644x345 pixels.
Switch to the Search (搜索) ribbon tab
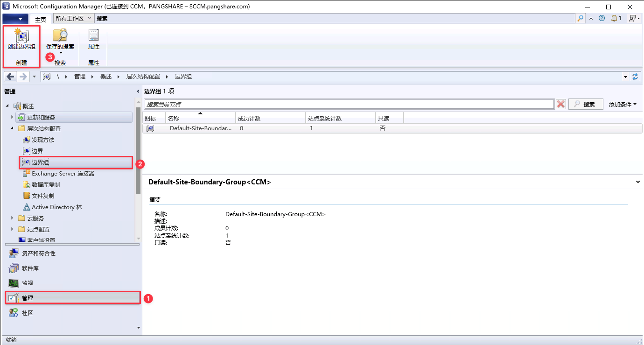(102, 19)
